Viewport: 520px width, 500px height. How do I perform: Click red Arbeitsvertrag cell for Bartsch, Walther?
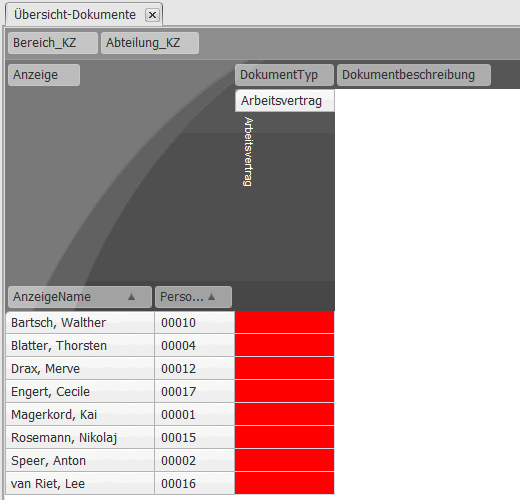pyautogui.click(x=284, y=322)
